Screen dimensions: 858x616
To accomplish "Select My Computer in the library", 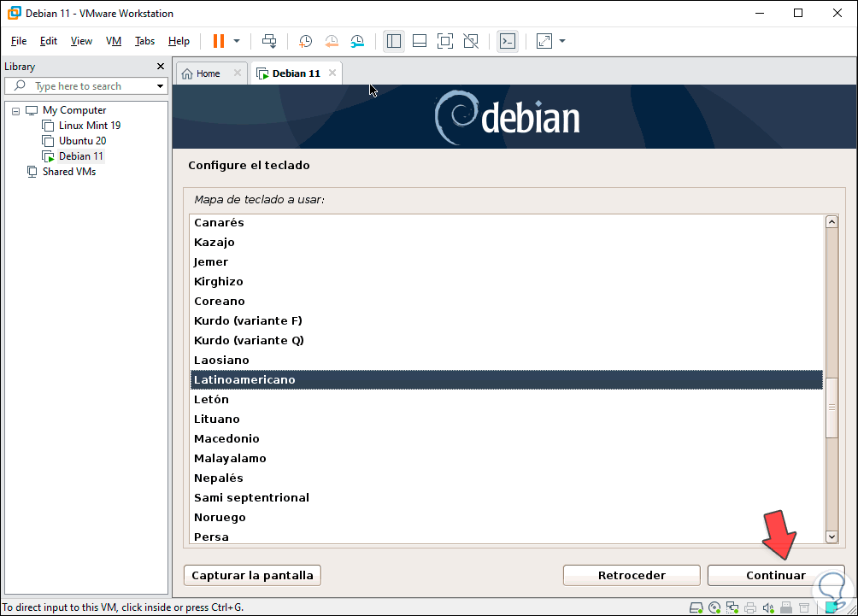I will coord(73,110).
